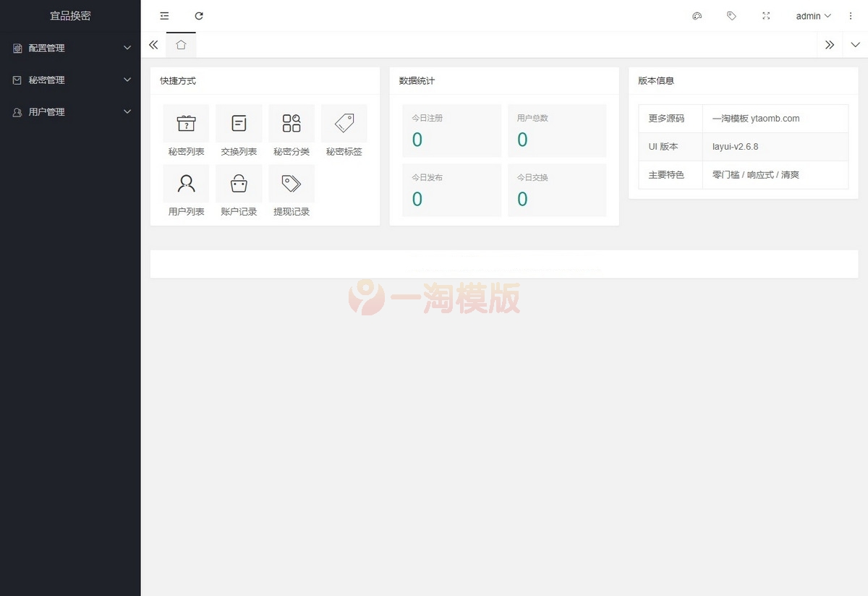Viewport: 868px width, 596px height.
Task: Click the chevron next to 配置管理
Action: pyautogui.click(x=127, y=48)
